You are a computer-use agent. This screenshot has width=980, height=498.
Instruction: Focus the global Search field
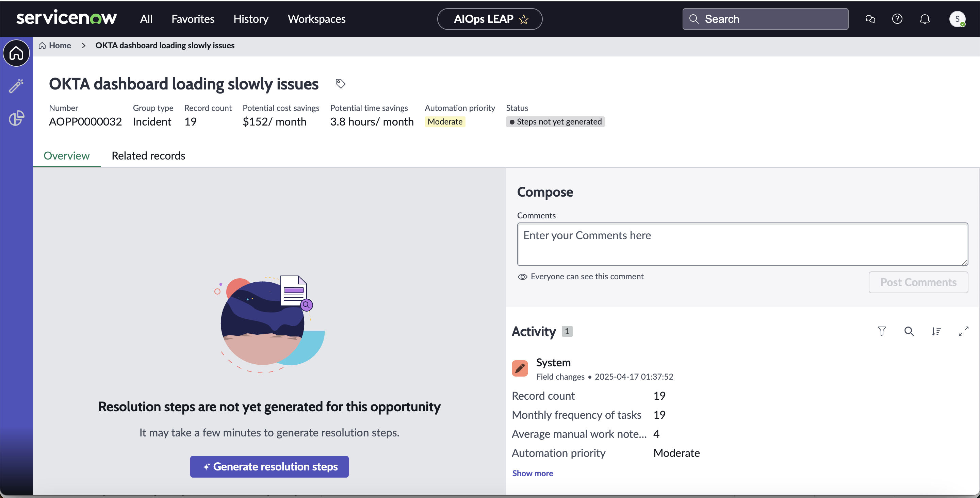click(765, 19)
